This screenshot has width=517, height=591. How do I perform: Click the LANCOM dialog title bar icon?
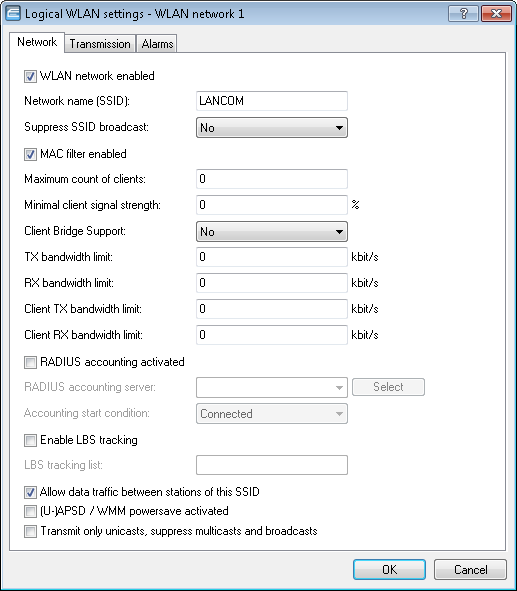click(x=13, y=14)
